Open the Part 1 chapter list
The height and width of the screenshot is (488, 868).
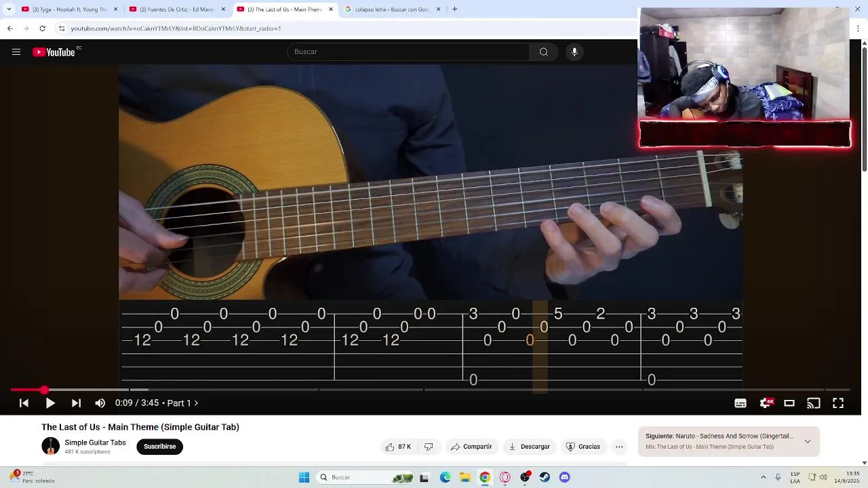pyautogui.click(x=183, y=403)
